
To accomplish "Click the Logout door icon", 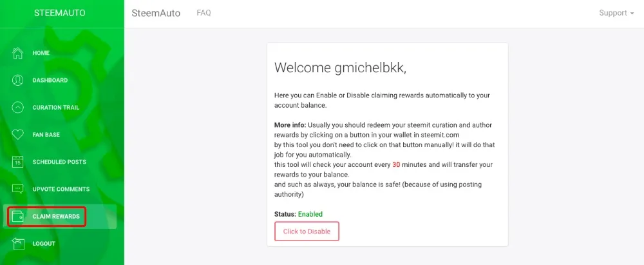I will click(x=18, y=244).
